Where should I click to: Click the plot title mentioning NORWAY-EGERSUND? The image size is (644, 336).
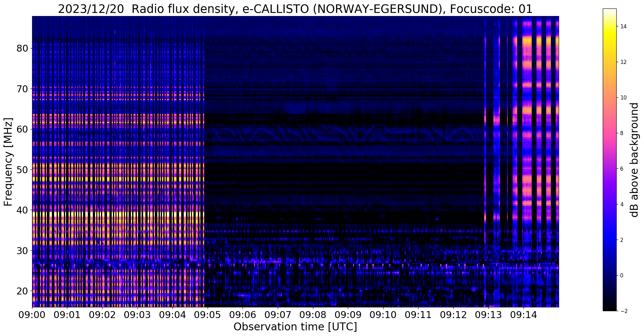tap(295, 9)
